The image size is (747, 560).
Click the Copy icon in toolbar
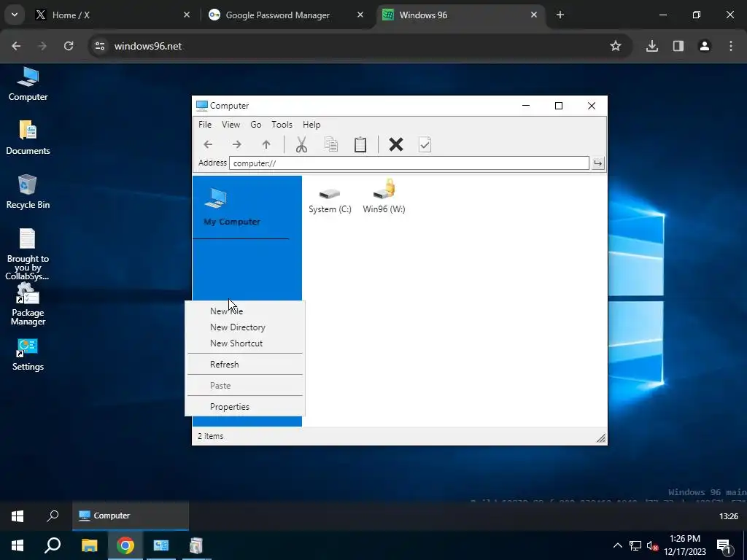click(x=331, y=144)
